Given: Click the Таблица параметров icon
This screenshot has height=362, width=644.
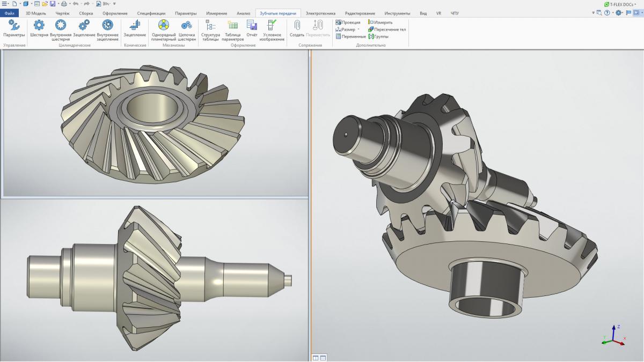Looking at the screenshot, I should pyautogui.click(x=233, y=25).
